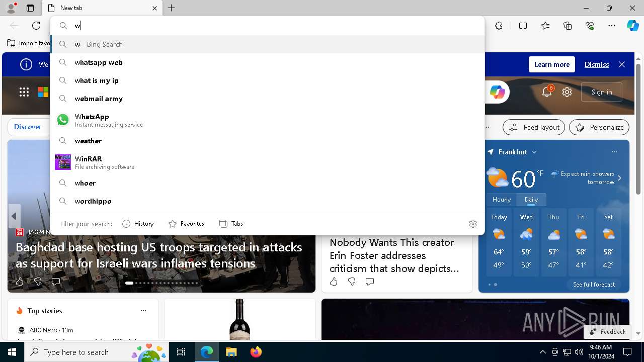Open Browser essentials heart icon

tap(590, 26)
